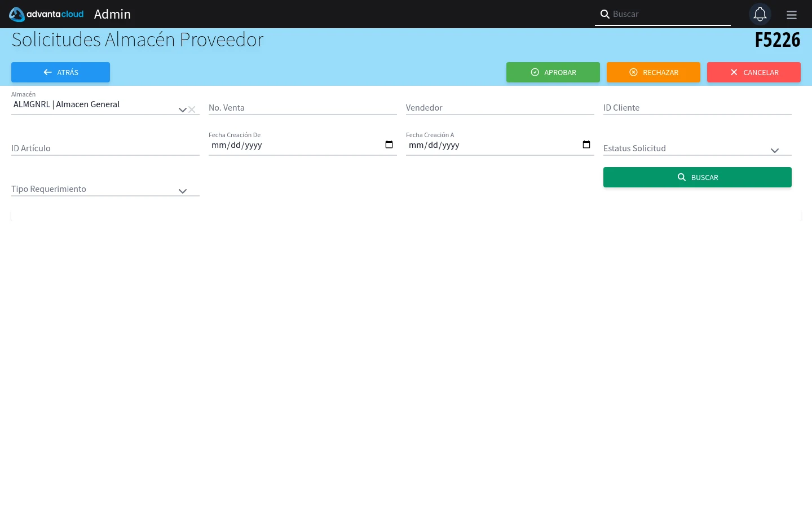The width and height of the screenshot is (812, 508).
Task: Click the search magnifier icon in top bar
Action: tap(604, 14)
